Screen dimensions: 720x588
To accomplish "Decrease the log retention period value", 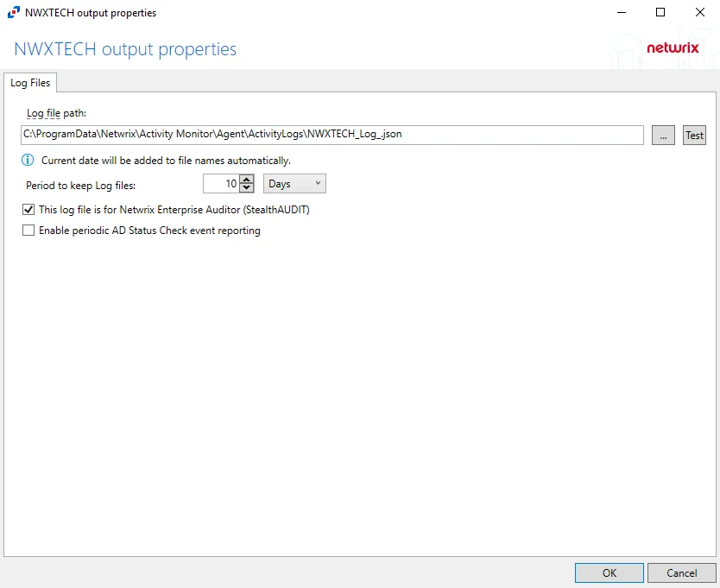I will tap(247, 188).
